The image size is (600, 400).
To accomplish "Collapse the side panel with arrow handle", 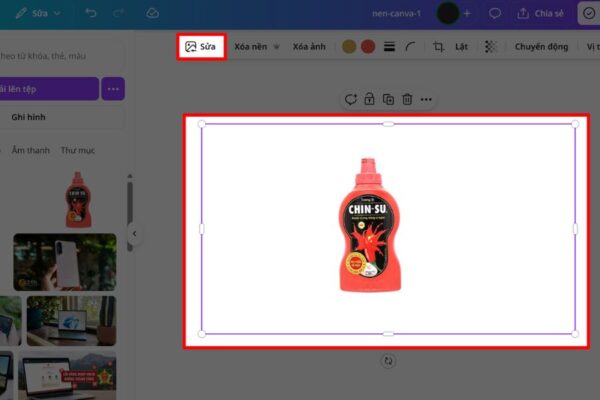I will pos(134,233).
